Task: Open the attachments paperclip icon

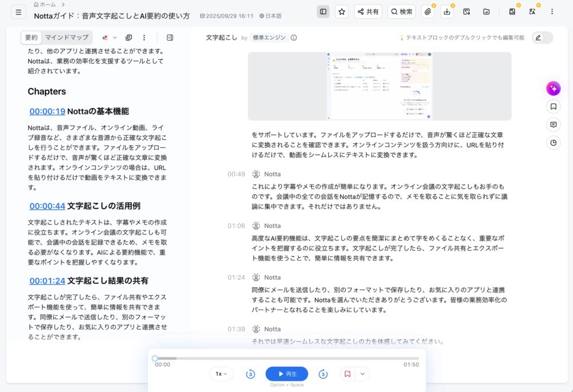Action: [428, 11]
